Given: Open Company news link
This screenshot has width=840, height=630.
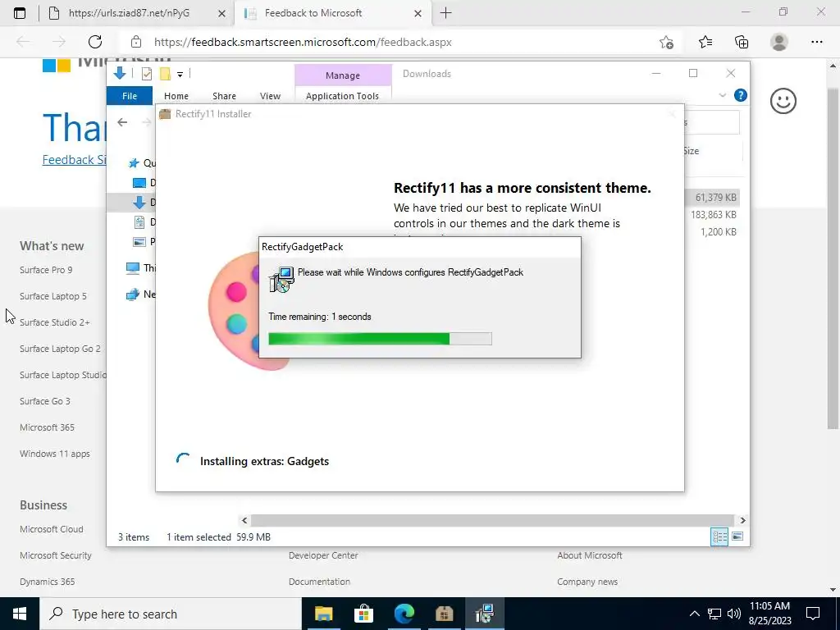Looking at the screenshot, I should pyautogui.click(x=587, y=582).
